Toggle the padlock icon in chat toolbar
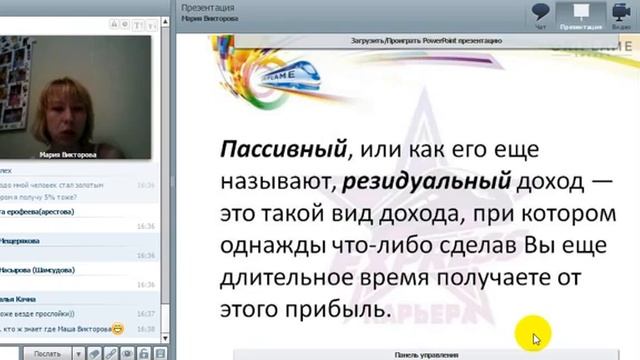The height and width of the screenshot is (360, 640). point(143,353)
